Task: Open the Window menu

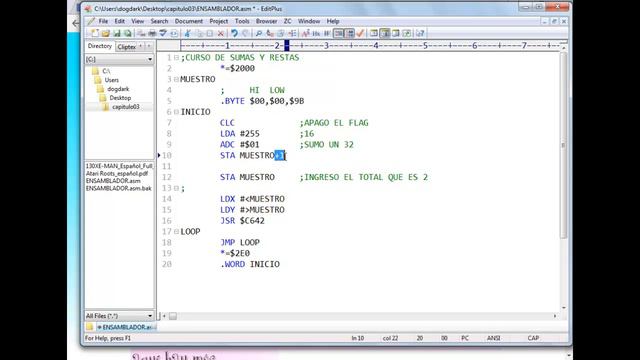Action: pyautogui.click(x=309, y=21)
